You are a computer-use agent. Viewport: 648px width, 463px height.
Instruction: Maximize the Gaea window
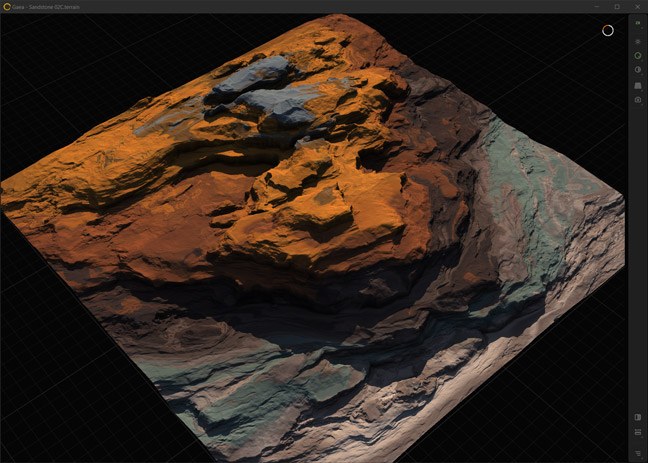pos(616,6)
